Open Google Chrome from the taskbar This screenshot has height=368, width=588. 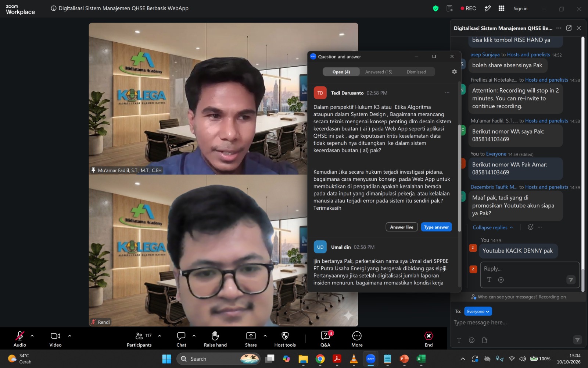[320, 359]
